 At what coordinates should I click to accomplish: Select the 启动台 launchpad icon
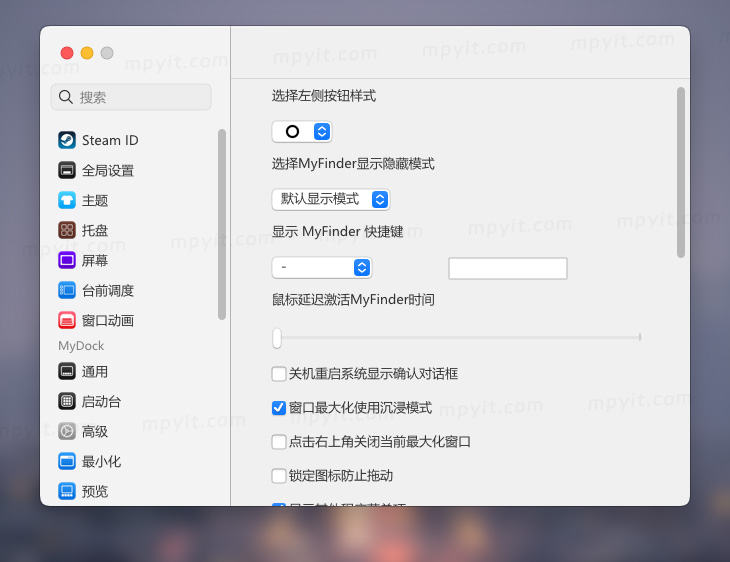coord(67,401)
